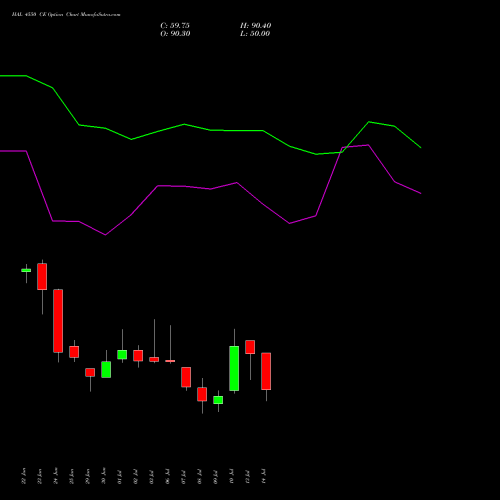Image resolution: width=500 pixels, height=500 pixels.
Task: Click the last red candle above 14 Jul
Action: point(266,371)
